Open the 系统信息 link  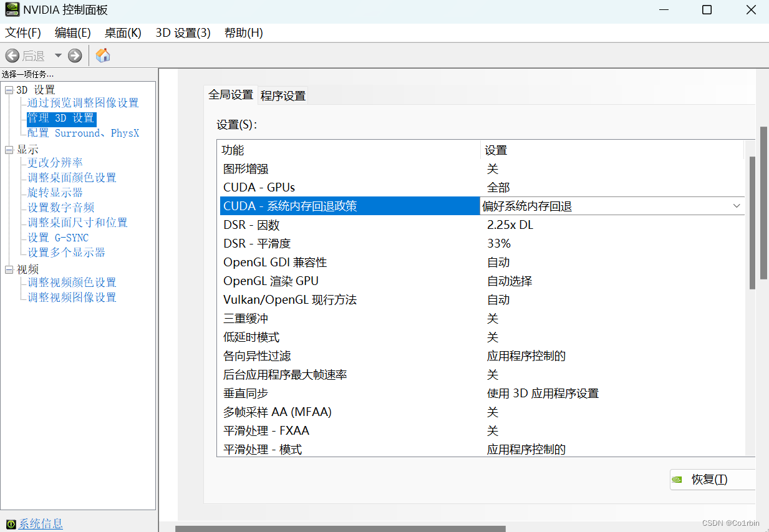click(x=41, y=524)
